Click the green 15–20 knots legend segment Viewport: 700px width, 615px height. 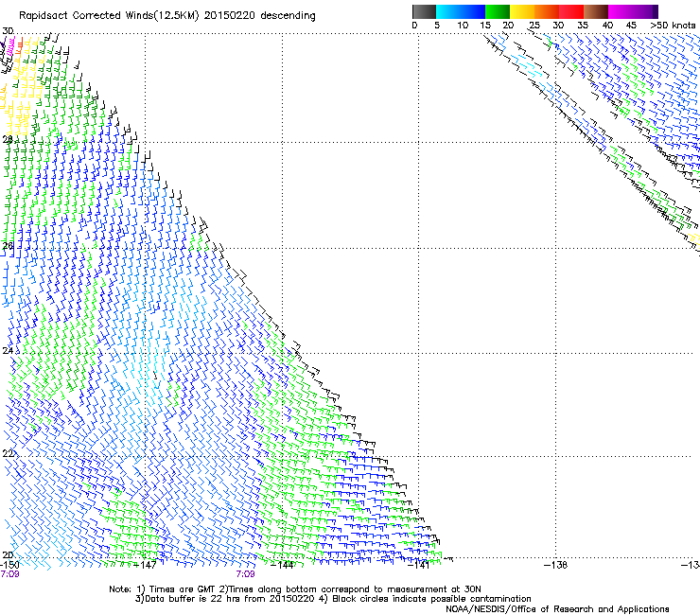coord(498,11)
